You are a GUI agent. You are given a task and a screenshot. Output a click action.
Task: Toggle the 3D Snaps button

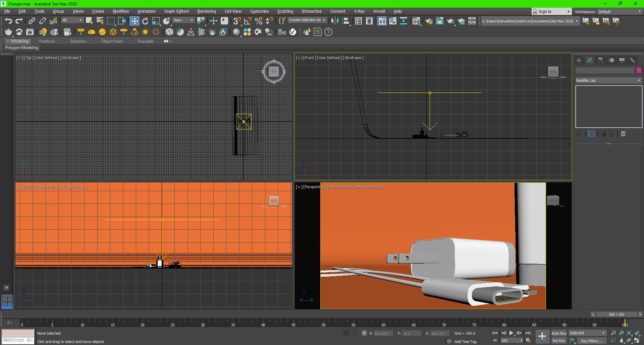coord(237,21)
